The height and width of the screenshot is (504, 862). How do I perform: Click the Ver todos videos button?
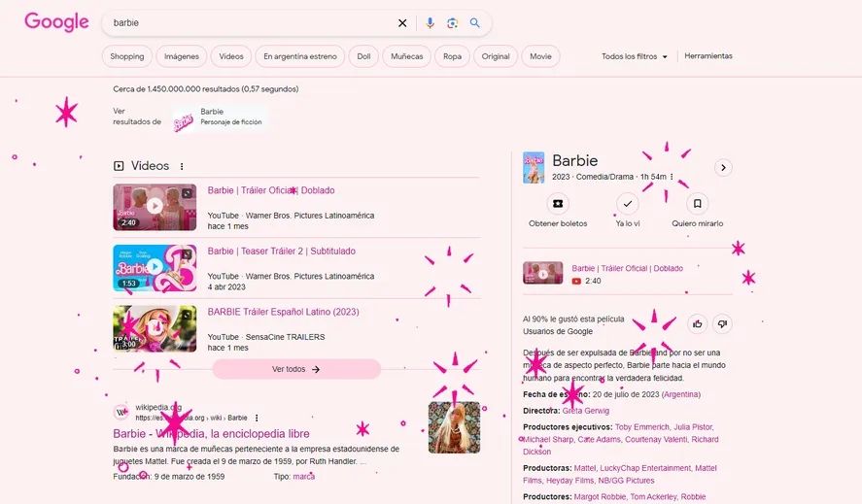pyautogui.click(x=296, y=369)
